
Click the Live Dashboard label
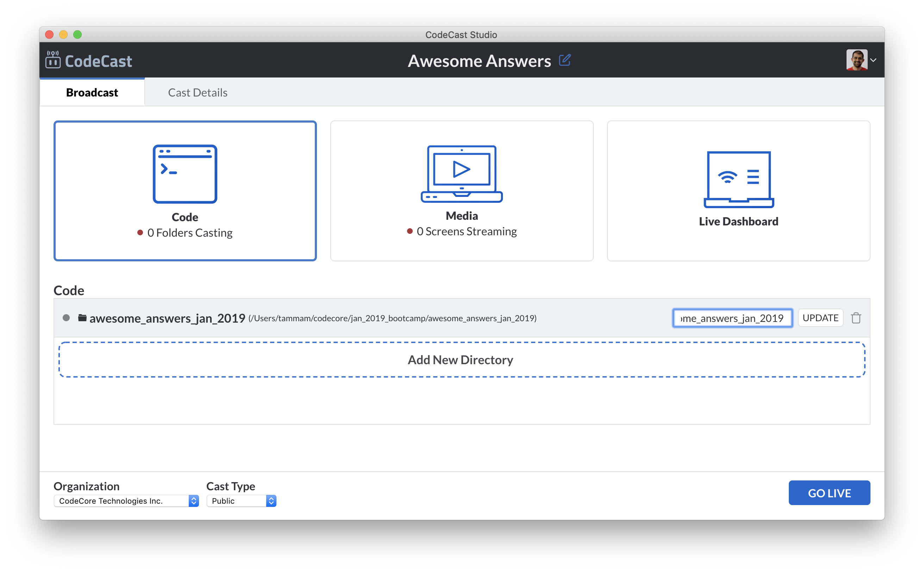(738, 221)
